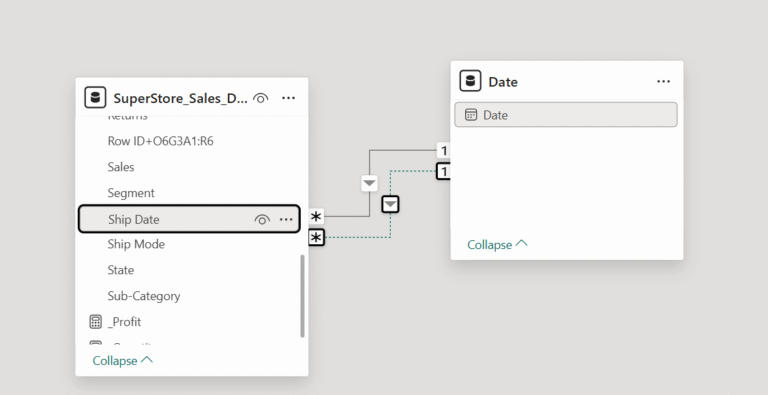
Task: Select the Segment field
Action: [131, 193]
